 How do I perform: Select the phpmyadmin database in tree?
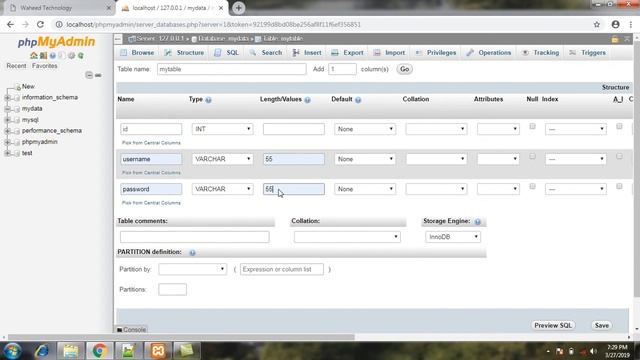pyautogui.click(x=40, y=142)
